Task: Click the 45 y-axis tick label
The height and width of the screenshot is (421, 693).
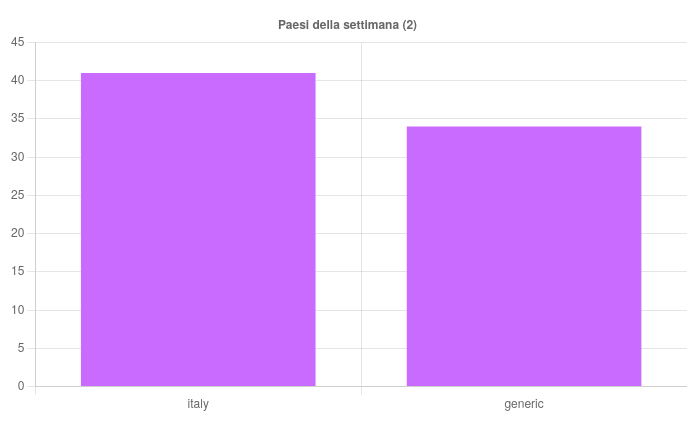Action: coord(18,42)
